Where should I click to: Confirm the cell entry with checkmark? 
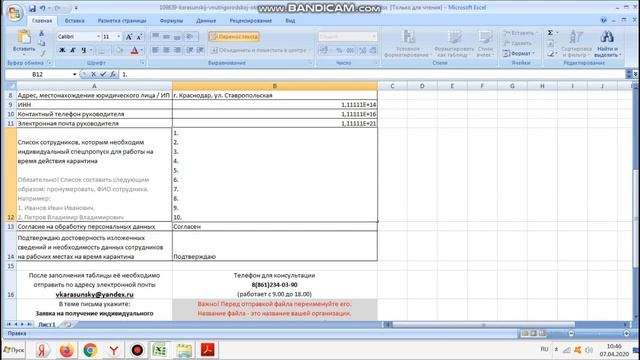pyautogui.click(x=103, y=74)
